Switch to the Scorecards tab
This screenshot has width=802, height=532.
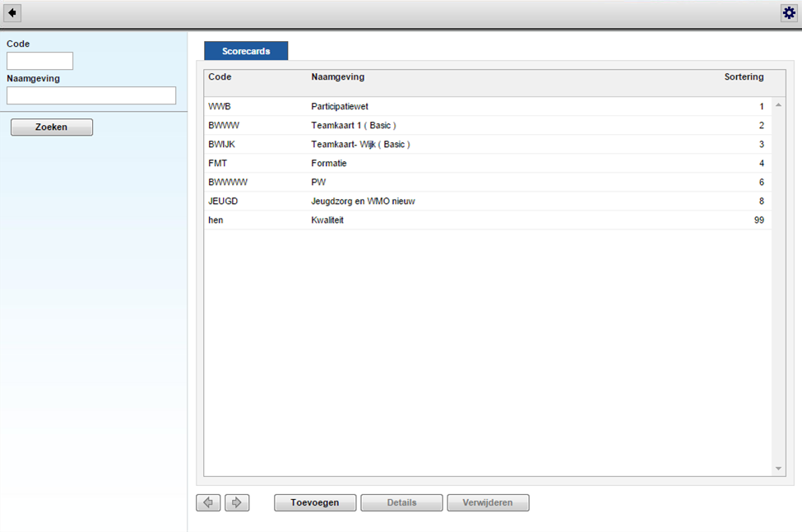246,51
